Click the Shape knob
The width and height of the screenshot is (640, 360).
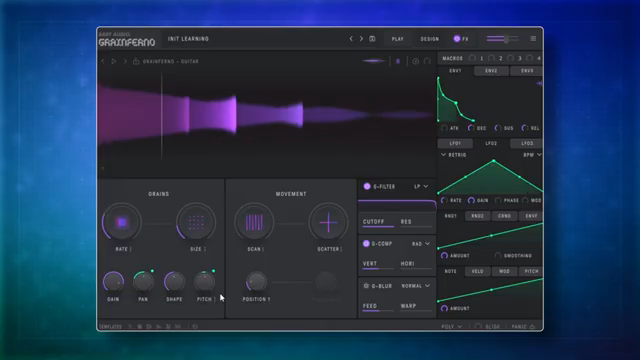pos(174,281)
